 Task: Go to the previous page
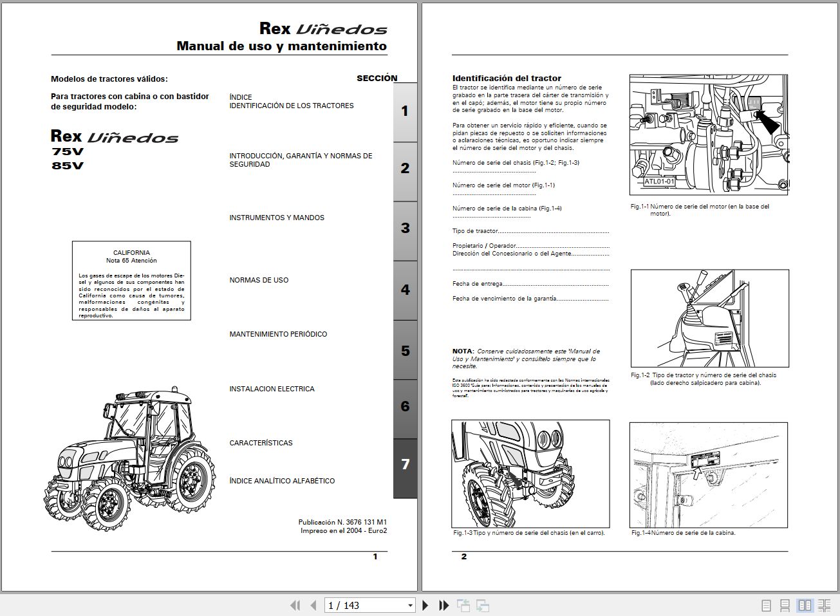pos(313,605)
